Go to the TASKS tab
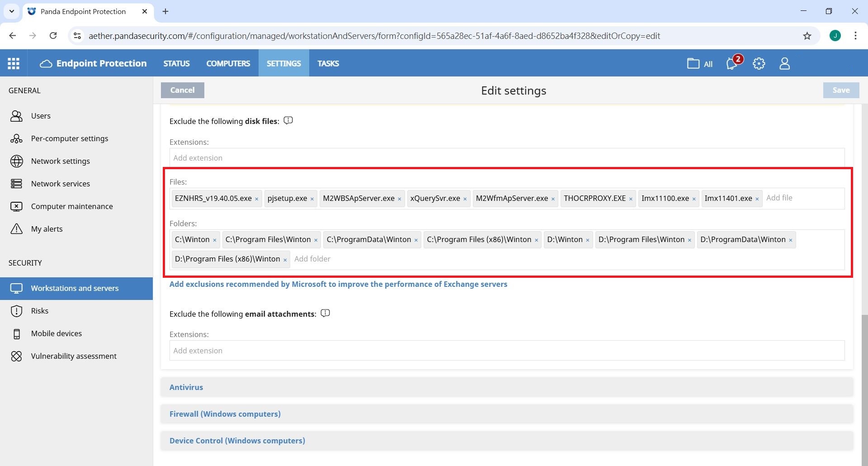The height and width of the screenshot is (466, 868). (x=328, y=63)
